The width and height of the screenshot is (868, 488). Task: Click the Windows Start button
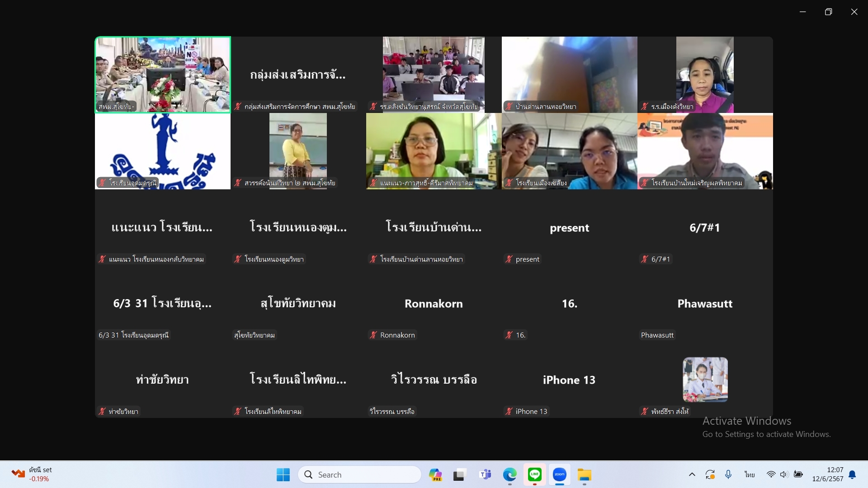coord(283,474)
